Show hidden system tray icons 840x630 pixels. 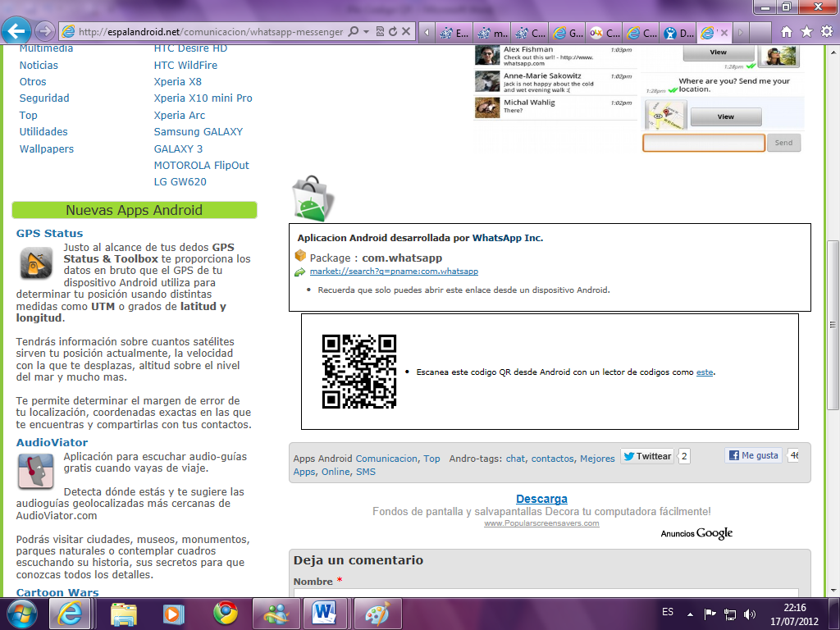[690, 614]
